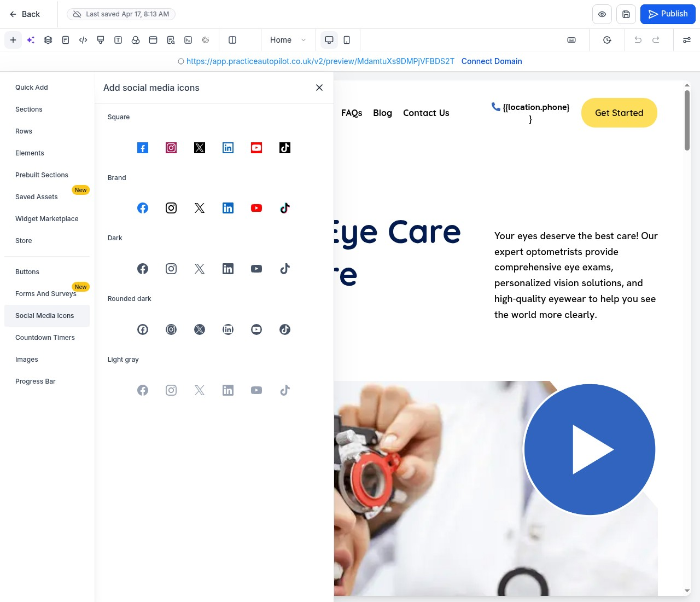Open the layers panel icon
The height and width of the screenshot is (602, 700).
click(48, 40)
